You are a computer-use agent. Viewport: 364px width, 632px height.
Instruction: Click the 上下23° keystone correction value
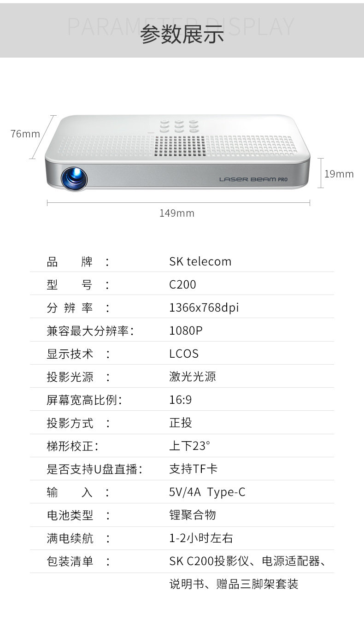coord(189,446)
